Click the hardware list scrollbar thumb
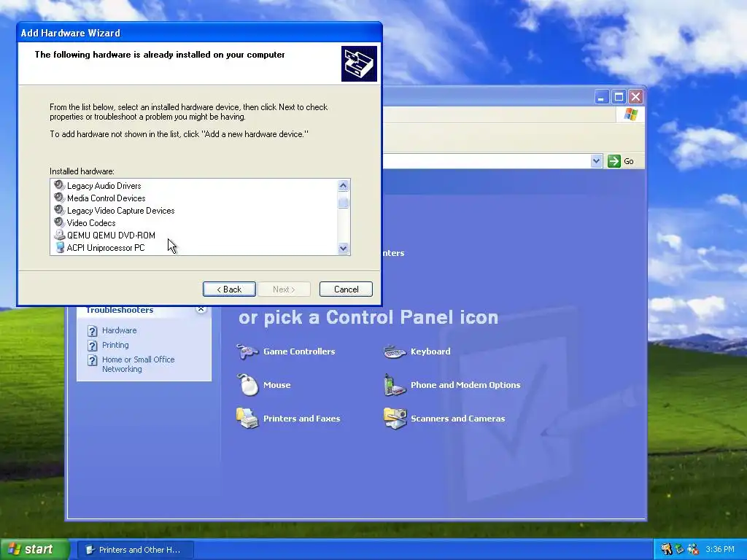Viewport: 747px width, 560px height. click(x=343, y=203)
